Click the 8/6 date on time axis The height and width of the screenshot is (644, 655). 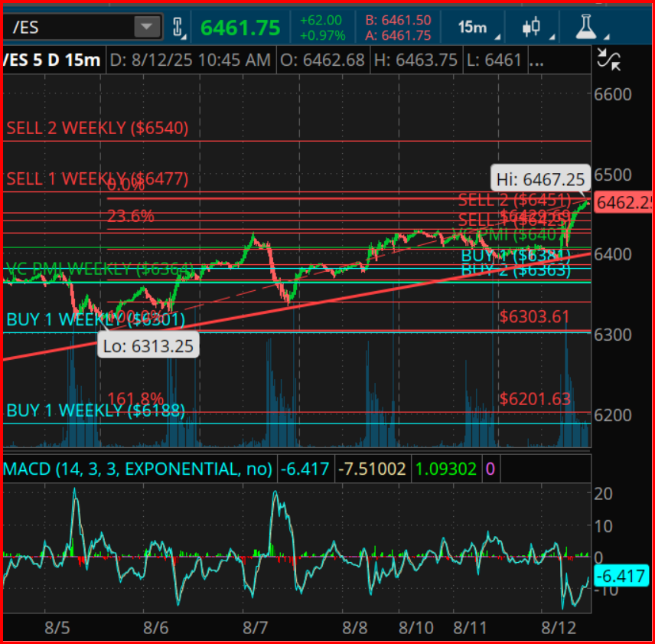click(x=156, y=628)
